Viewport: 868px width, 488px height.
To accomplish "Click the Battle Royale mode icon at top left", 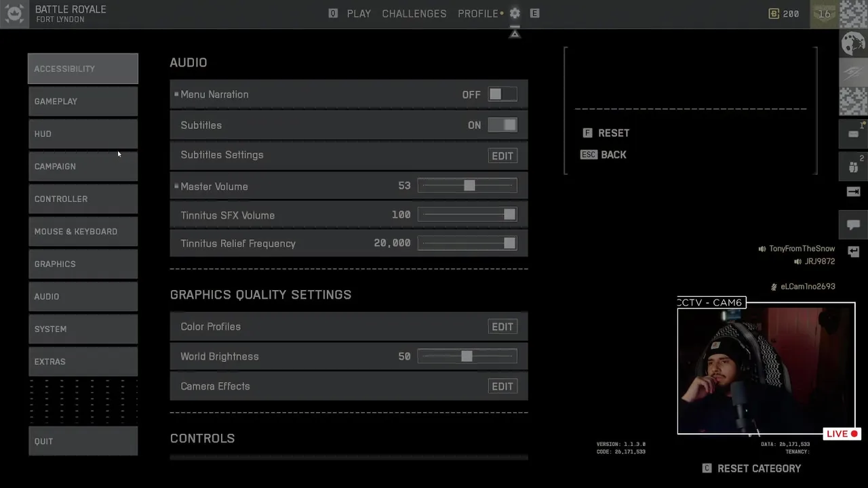I will (14, 14).
